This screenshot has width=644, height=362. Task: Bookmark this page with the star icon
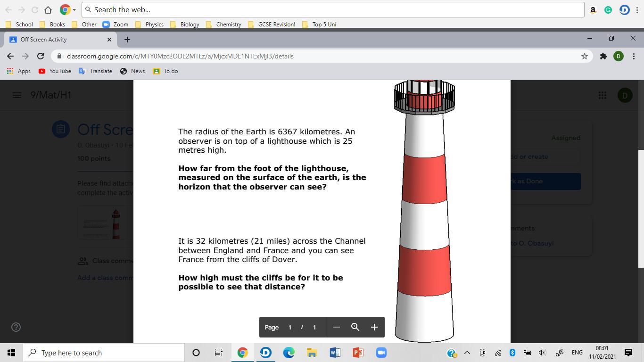click(x=585, y=56)
